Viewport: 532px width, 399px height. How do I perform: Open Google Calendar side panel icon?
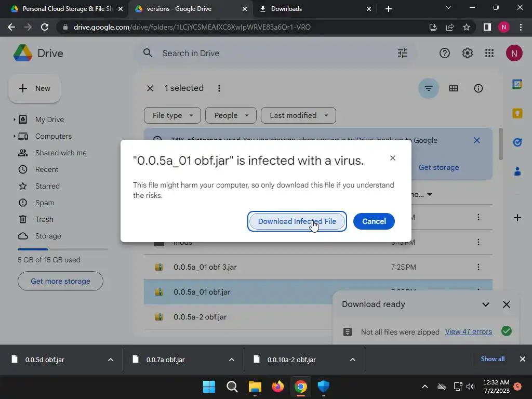(517, 84)
